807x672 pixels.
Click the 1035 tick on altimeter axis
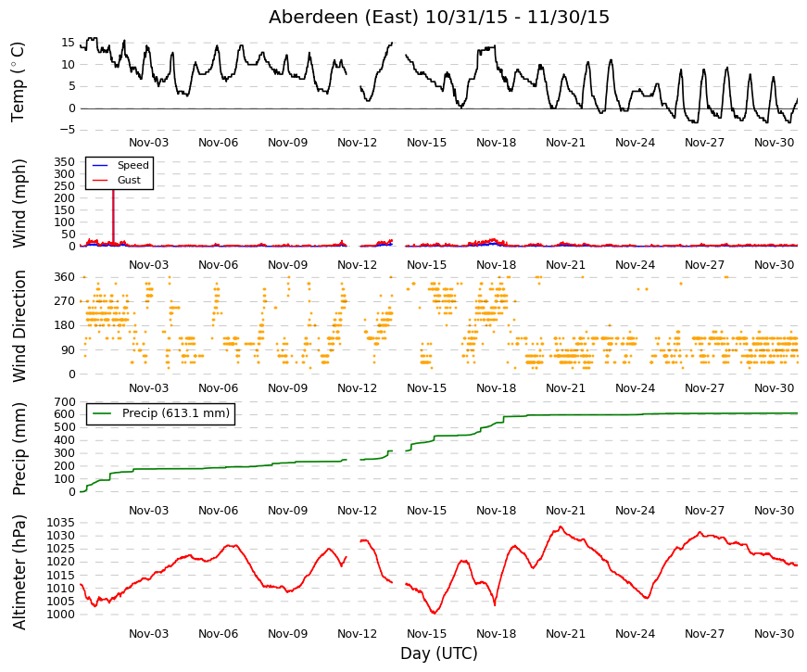61,523
